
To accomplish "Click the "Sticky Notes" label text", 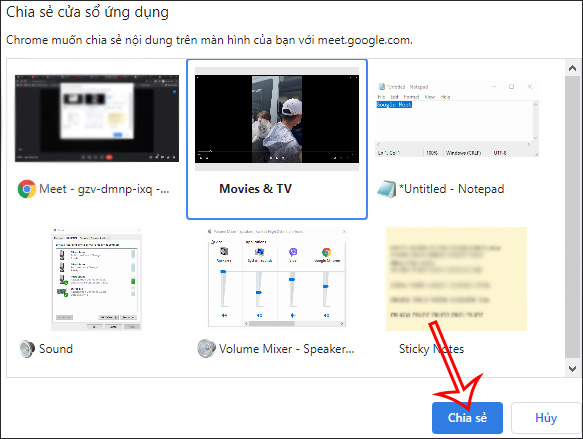I will point(431,349).
